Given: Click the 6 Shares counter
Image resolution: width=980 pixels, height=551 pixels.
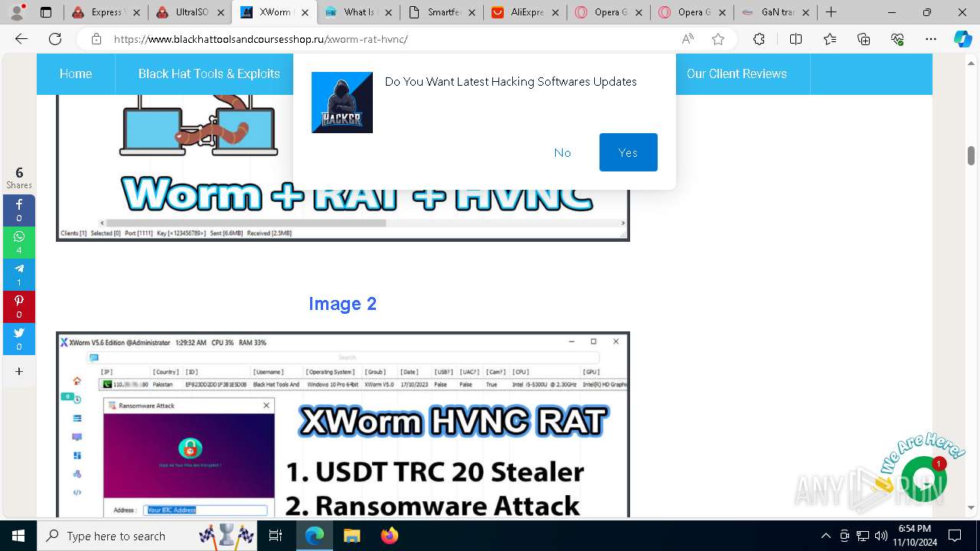Looking at the screenshot, I should (x=19, y=178).
